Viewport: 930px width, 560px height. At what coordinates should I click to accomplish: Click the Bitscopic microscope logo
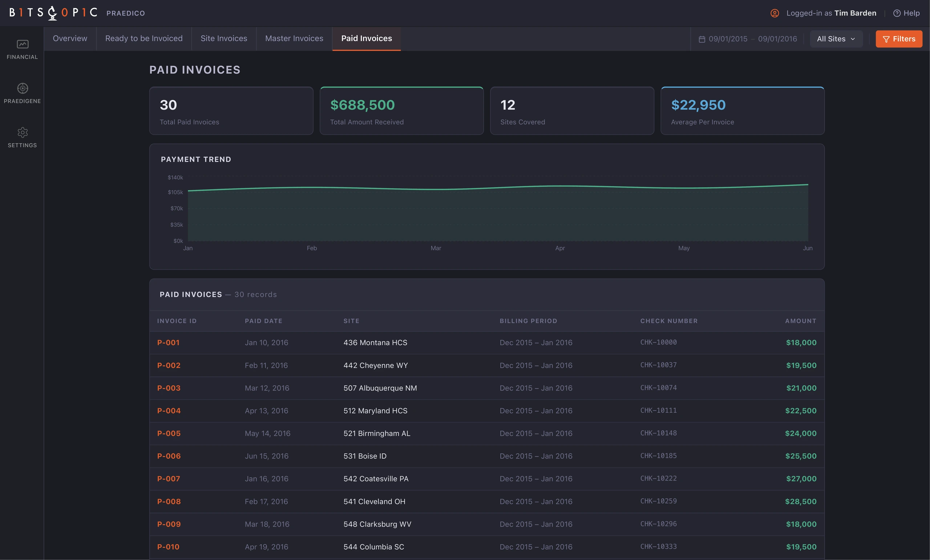pos(52,13)
